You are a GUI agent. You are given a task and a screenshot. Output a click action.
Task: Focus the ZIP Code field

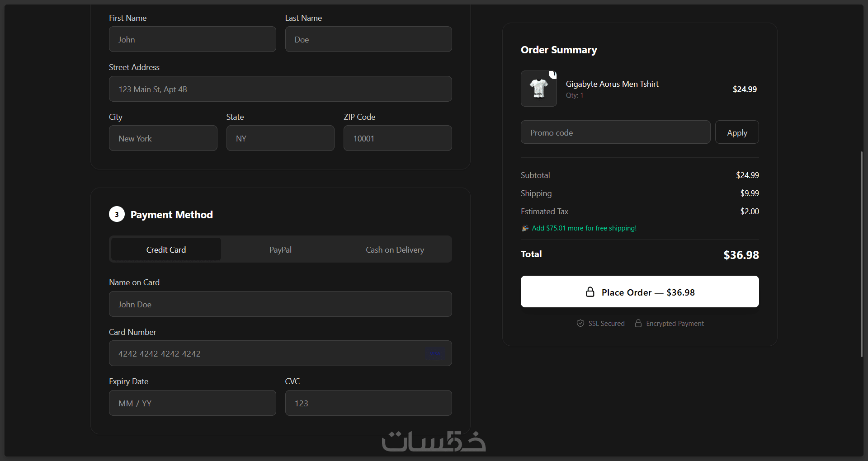(397, 138)
